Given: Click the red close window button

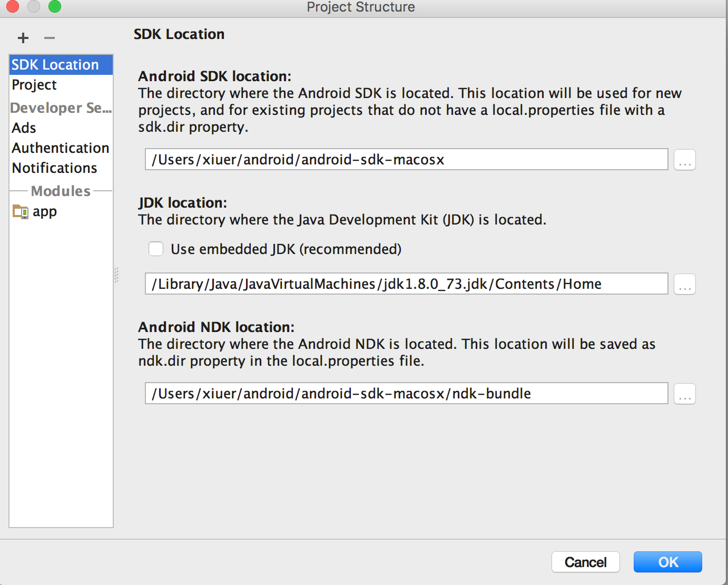Looking at the screenshot, I should click(x=13, y=6).
